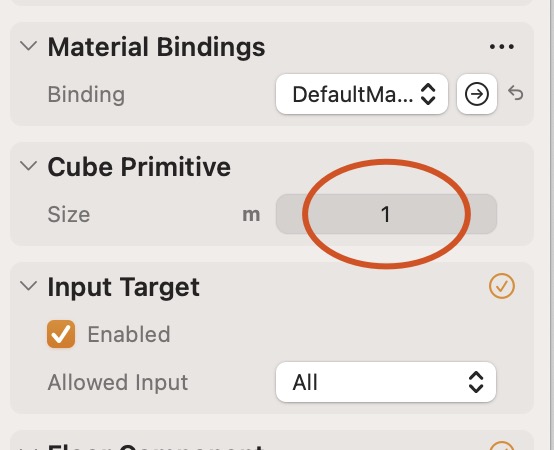Click the Input Target orange checkmark icon

tap(502, 286)
